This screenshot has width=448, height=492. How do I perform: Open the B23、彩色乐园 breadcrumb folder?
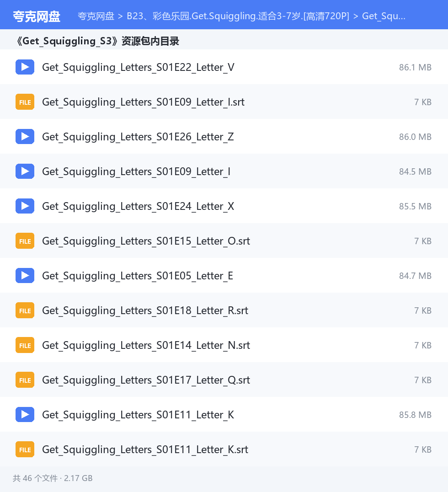tap(238, 16)
